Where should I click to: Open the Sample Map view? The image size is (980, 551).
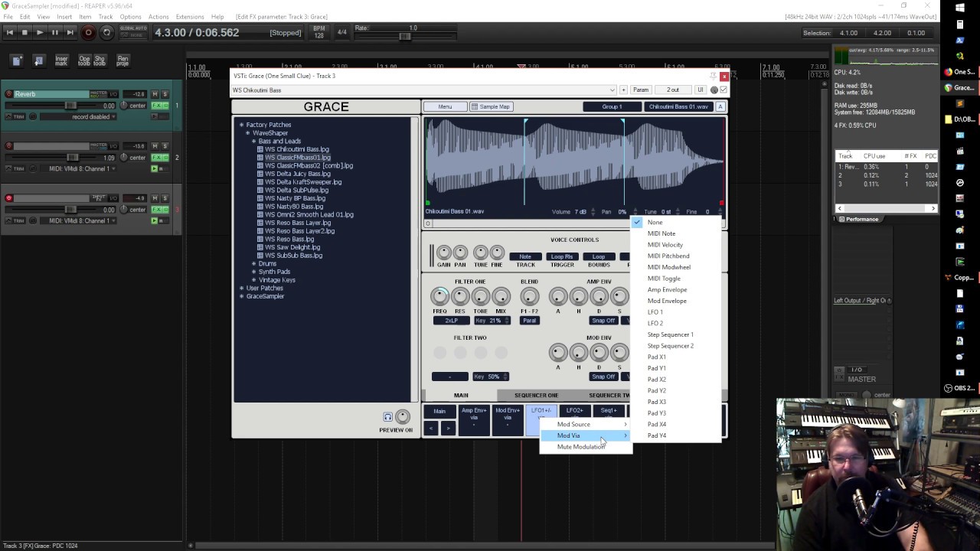coord(491,106)
